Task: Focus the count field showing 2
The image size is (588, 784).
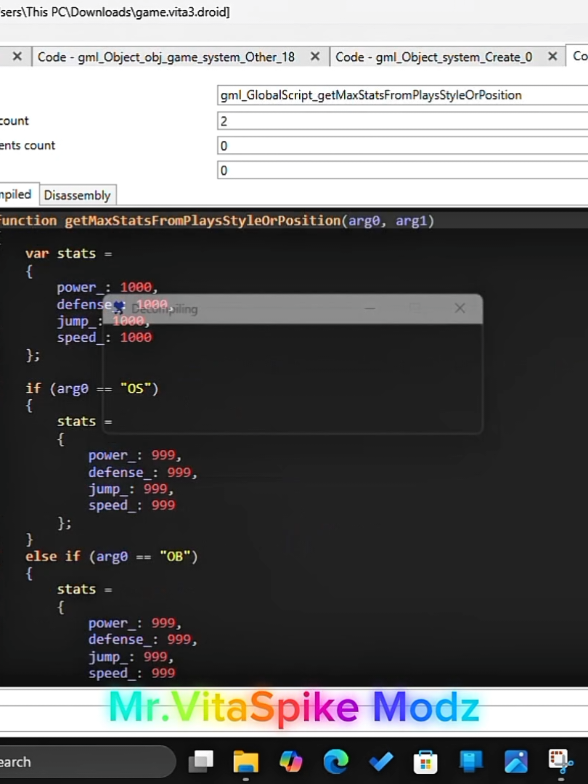Action: (402, 121)
